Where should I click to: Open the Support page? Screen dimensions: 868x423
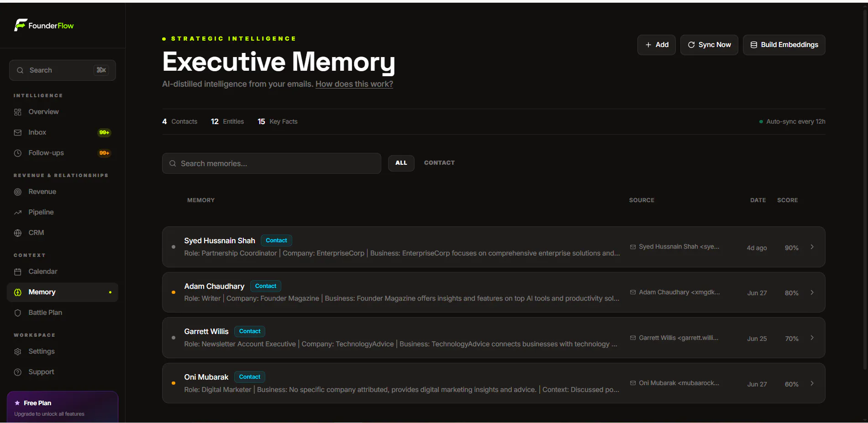point(63,372)
